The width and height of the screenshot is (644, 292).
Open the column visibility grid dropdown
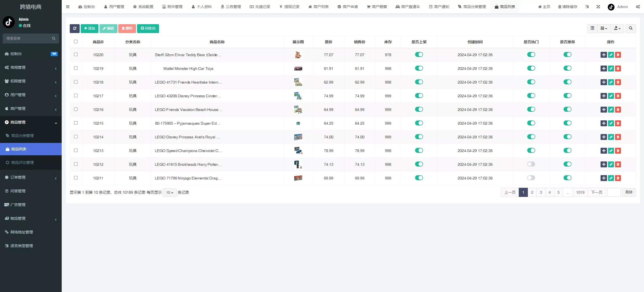click(x=603, y=28)
